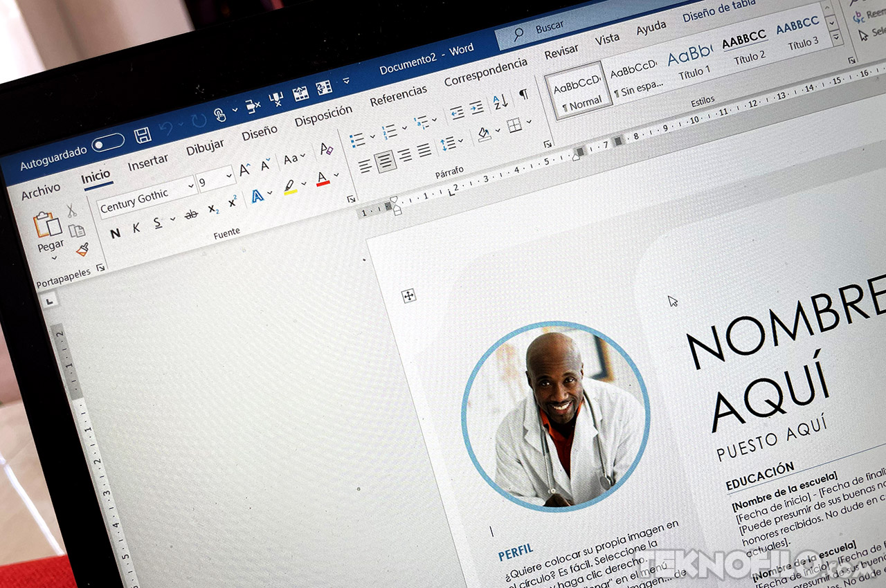Apply underline with the S icon
The width and height of the screenshot is (886, 588).
point(157,223)
